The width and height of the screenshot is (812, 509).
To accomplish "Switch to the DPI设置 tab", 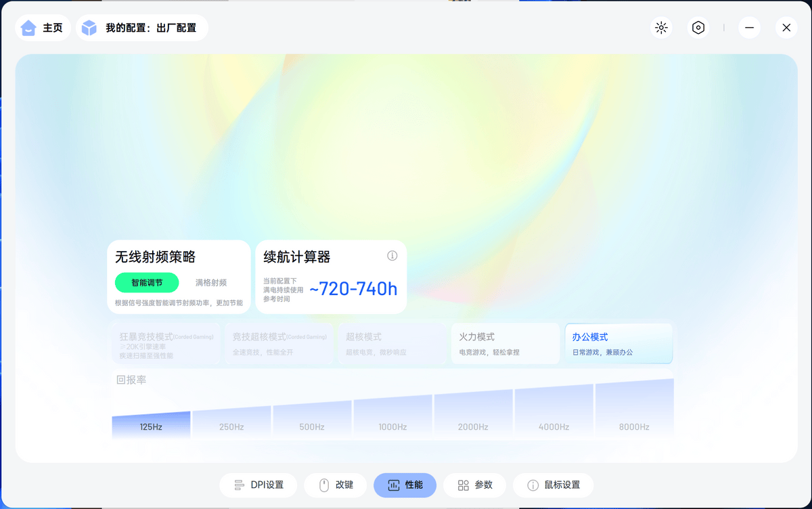I will (x=258, y=485).
